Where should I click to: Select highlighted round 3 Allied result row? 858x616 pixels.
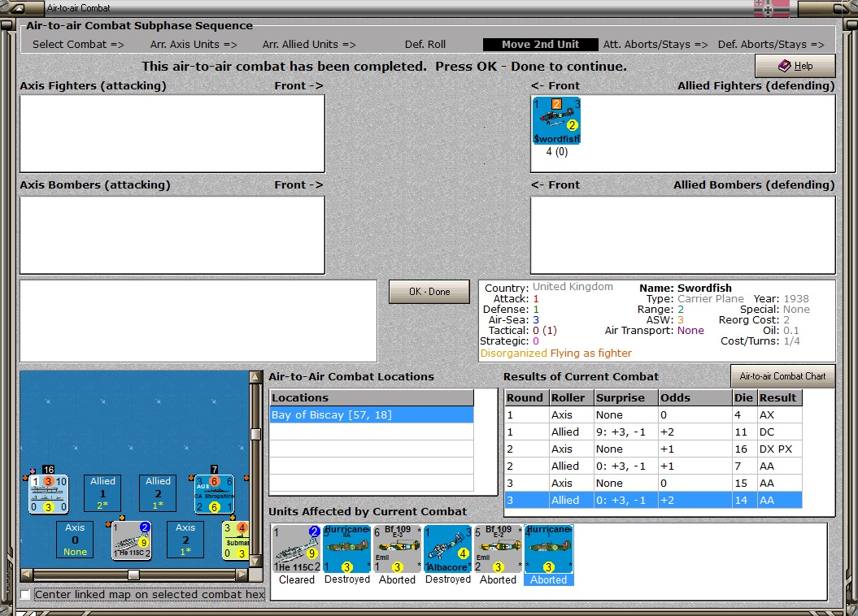pyautogui.click(x=653, y=500)
